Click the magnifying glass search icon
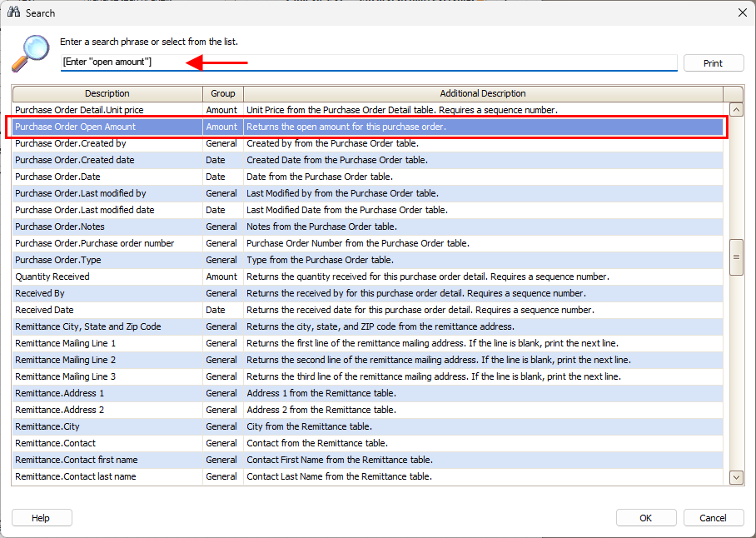 point(30,53)
